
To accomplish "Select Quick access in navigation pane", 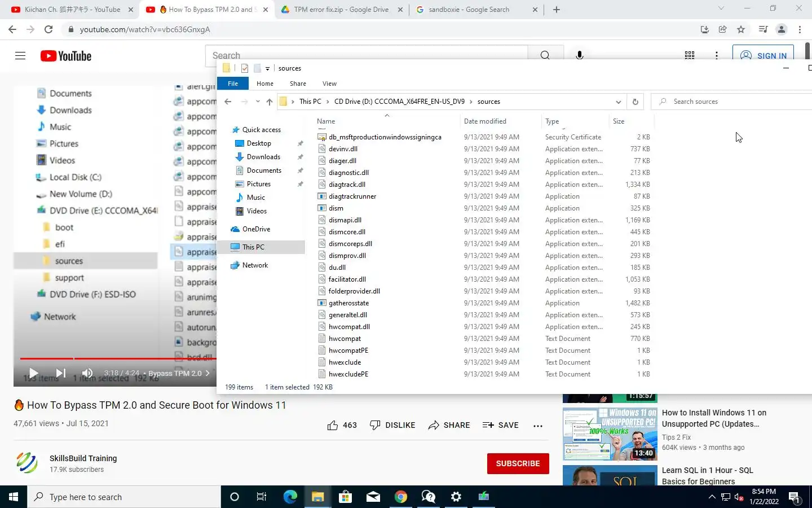I will click(261, 130).
